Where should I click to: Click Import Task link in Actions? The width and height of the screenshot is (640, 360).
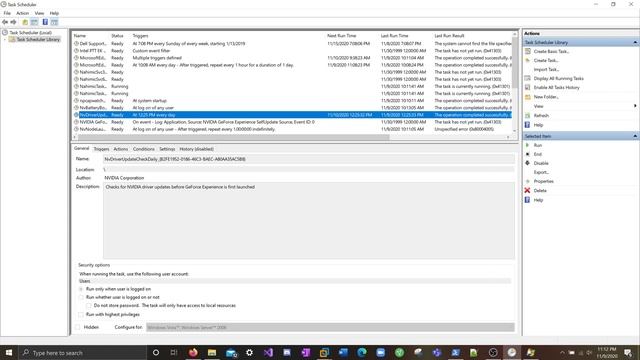coord(546,69)
